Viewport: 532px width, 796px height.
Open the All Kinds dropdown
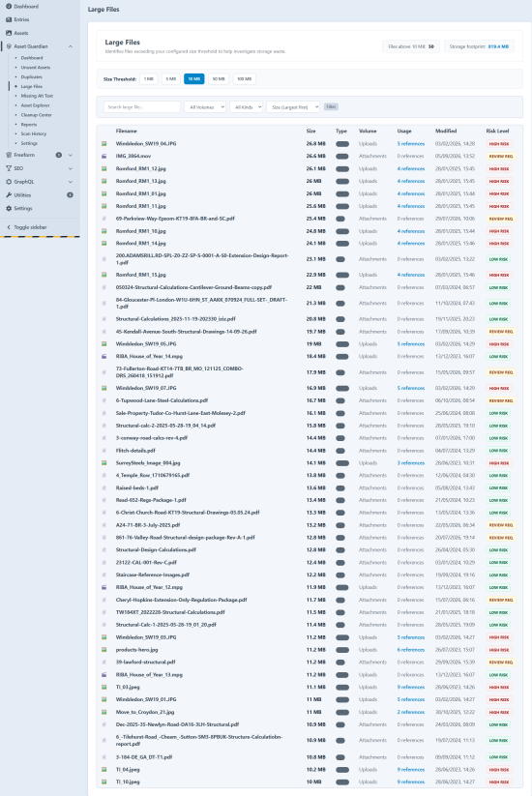[x=247, y=107]
